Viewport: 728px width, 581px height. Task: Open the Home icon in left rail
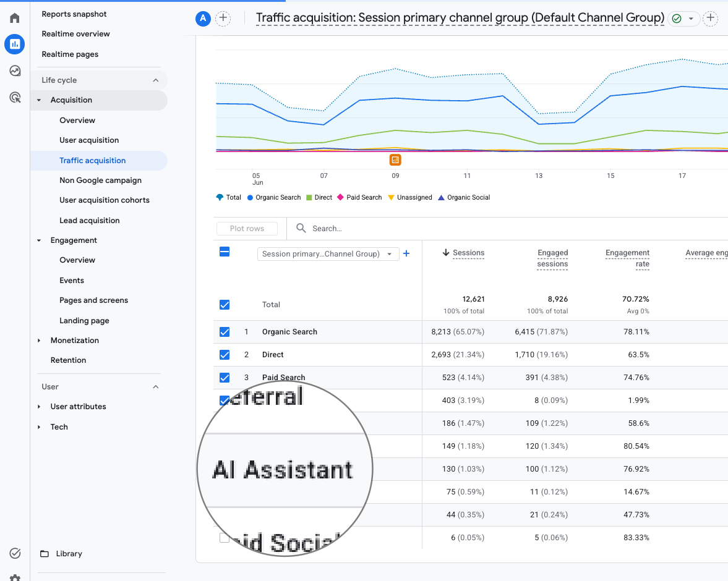[x=15, y=18]
